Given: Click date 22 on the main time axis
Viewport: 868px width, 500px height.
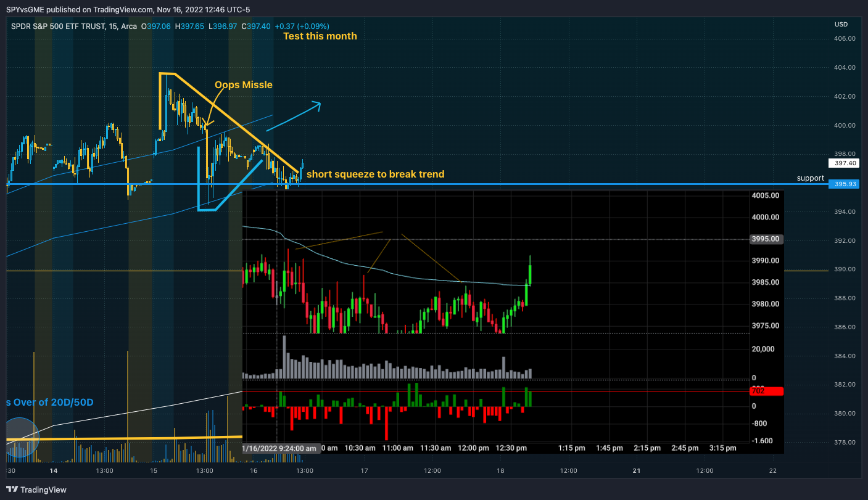Looking at the screenshot, I should 773,471.
